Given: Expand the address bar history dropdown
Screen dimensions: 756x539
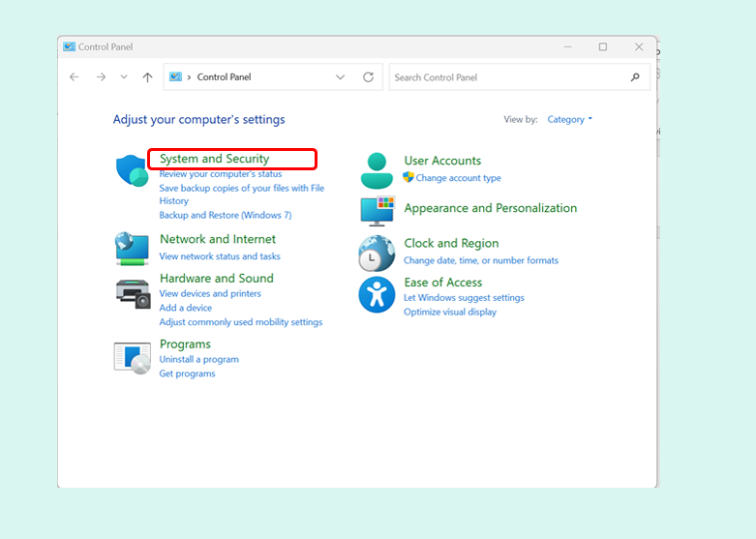Looking at the screenshot, I should tap(341, 77).
